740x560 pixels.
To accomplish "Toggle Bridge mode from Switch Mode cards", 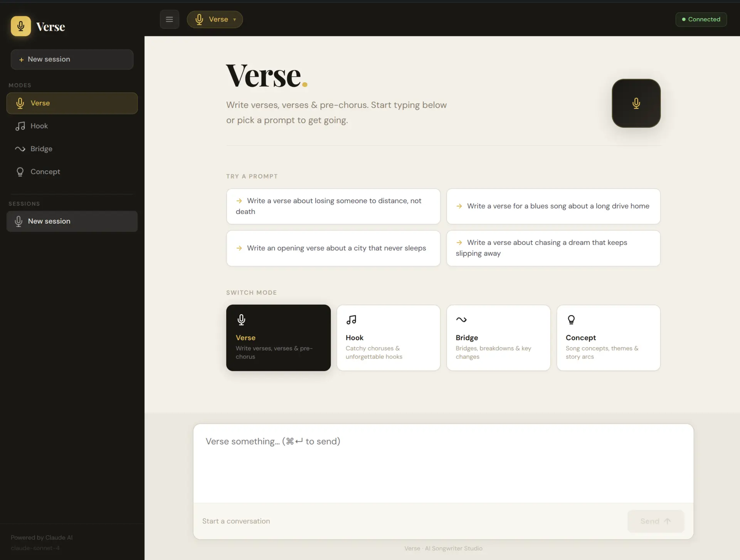I will pos(498,338).
